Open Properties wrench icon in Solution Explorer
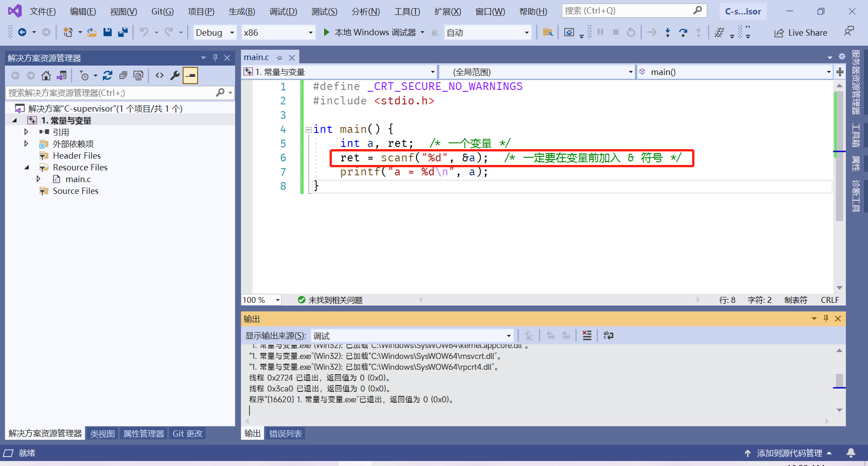Screen dimensions: 868x466 click(175, 75)
